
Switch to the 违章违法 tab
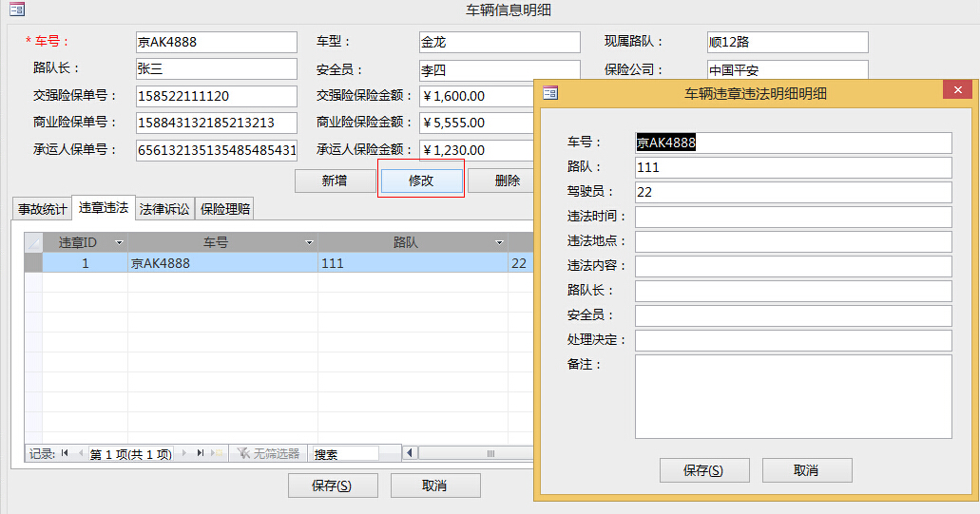click(x=104, y=207)
